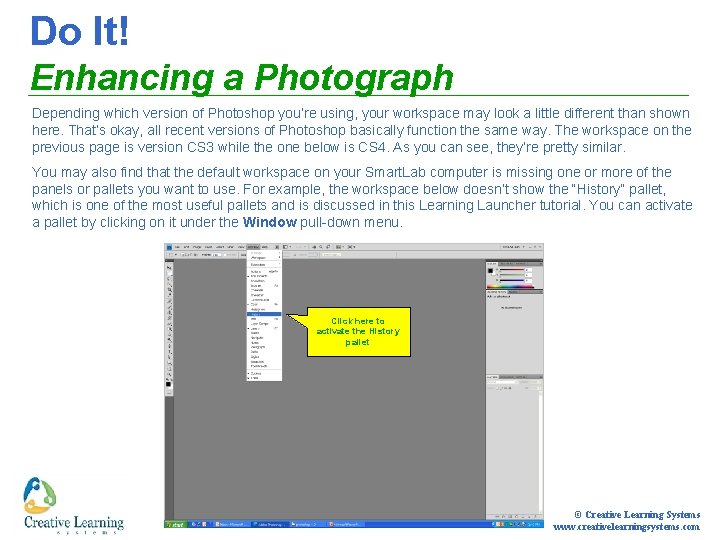Open www.creativelearningsystems.com link

[x=626, y=527]
